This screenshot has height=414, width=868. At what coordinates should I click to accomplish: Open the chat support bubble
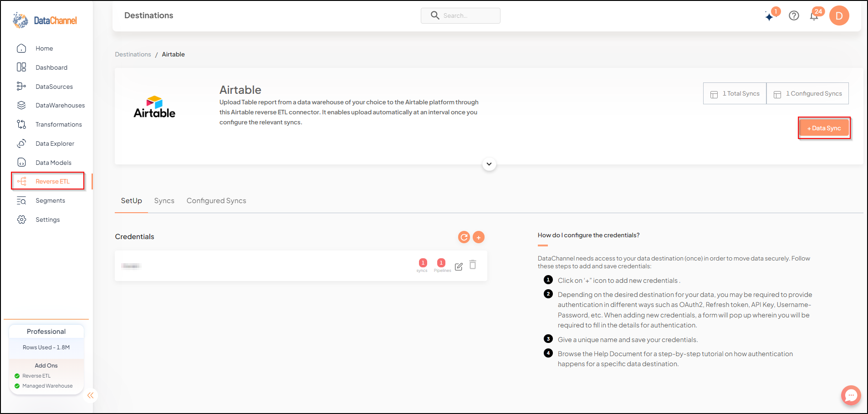851,395
